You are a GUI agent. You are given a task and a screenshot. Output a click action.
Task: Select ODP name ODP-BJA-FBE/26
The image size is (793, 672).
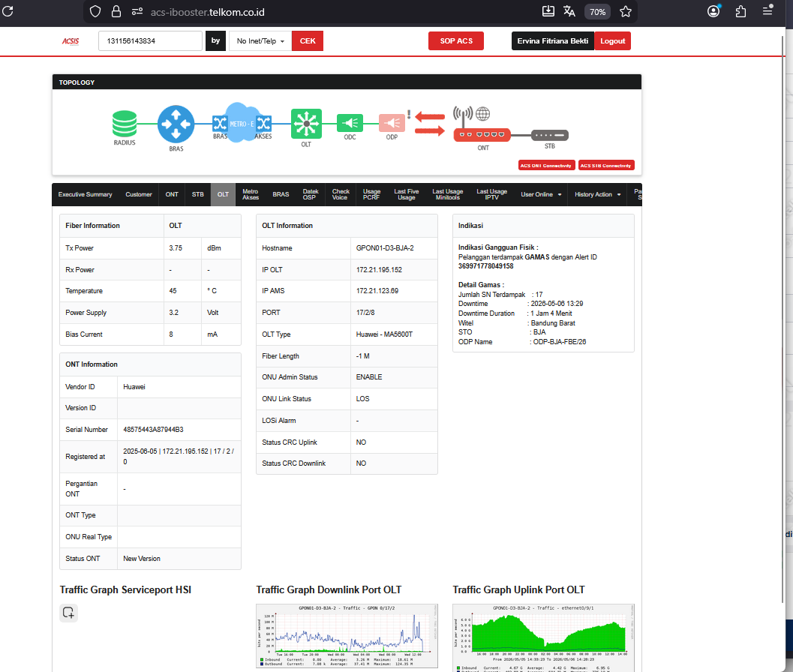click(560, 342)
